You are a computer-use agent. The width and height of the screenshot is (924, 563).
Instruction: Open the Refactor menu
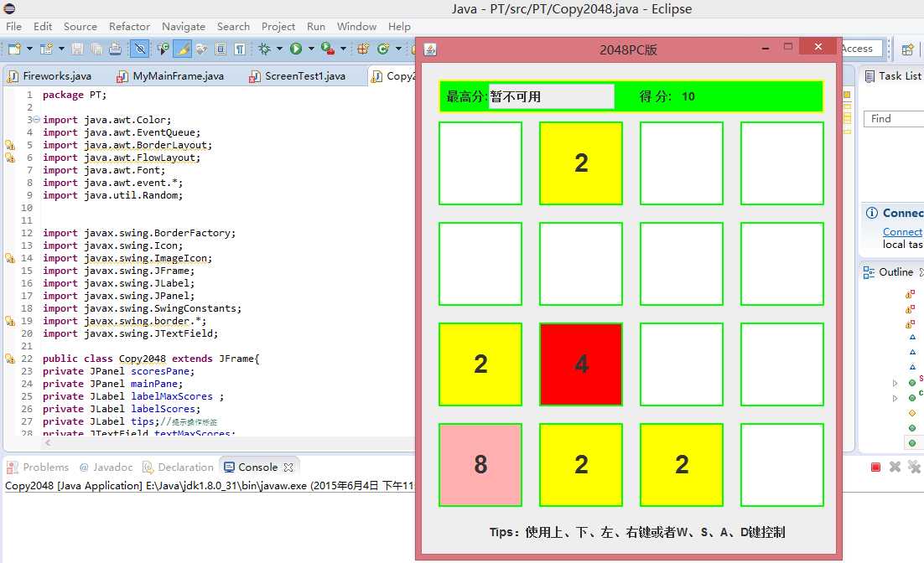(129, 27)
